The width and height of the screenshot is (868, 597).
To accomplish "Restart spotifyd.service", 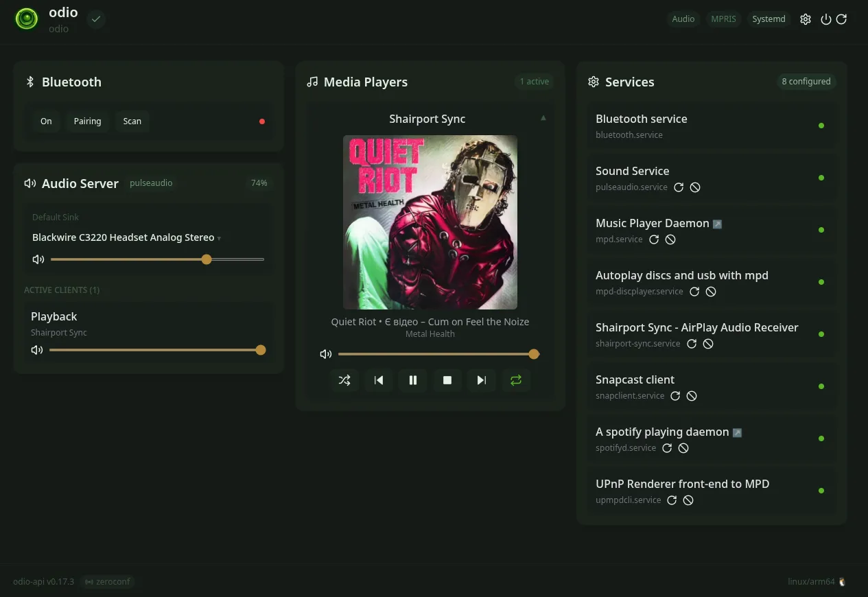I will 667,448.
